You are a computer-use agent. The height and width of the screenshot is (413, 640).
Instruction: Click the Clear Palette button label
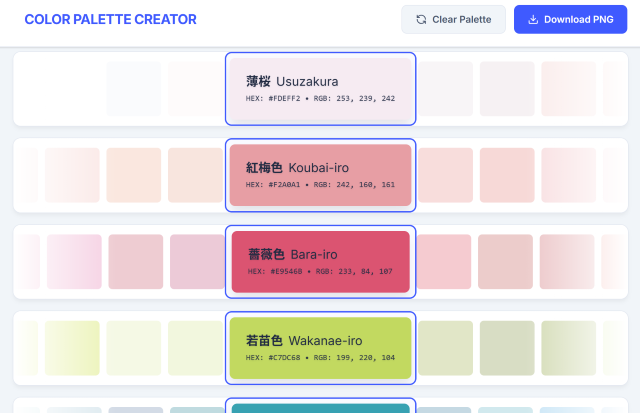(x=462, y=20)
